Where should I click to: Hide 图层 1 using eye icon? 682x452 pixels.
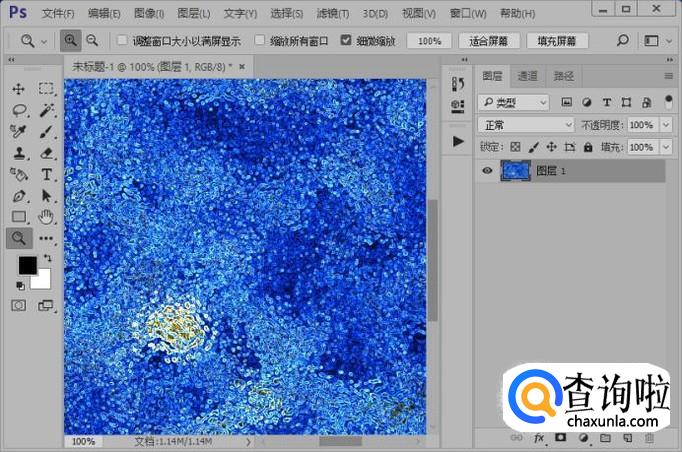(x=487, y=171)
